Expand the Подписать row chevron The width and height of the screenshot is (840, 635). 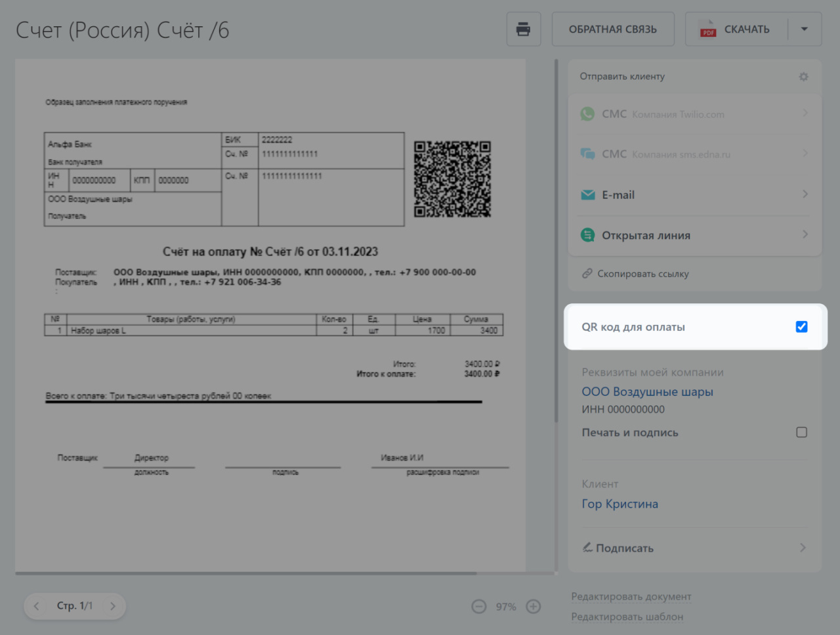(x=803, y=548)
